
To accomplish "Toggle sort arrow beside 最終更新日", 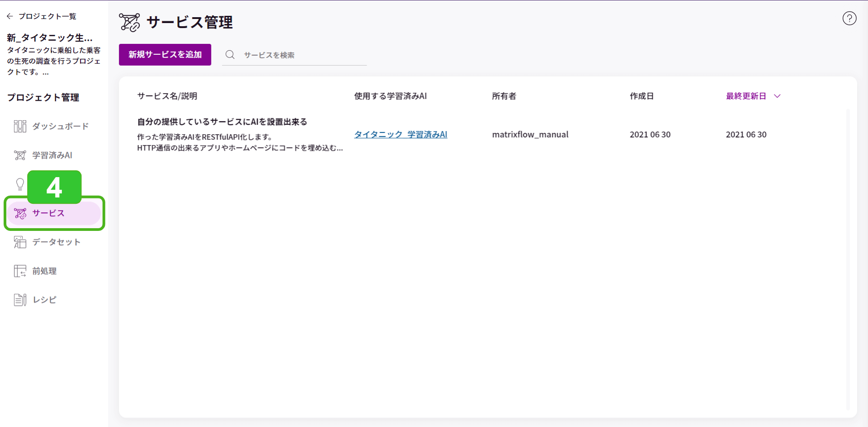I will click(777, 96).
